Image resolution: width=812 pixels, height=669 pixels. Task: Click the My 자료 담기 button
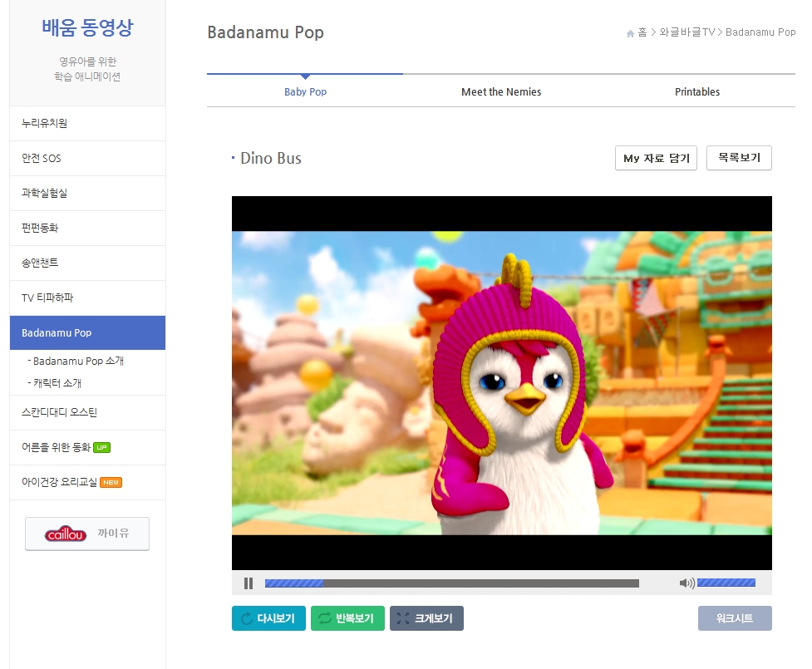(x=656, y=158)
